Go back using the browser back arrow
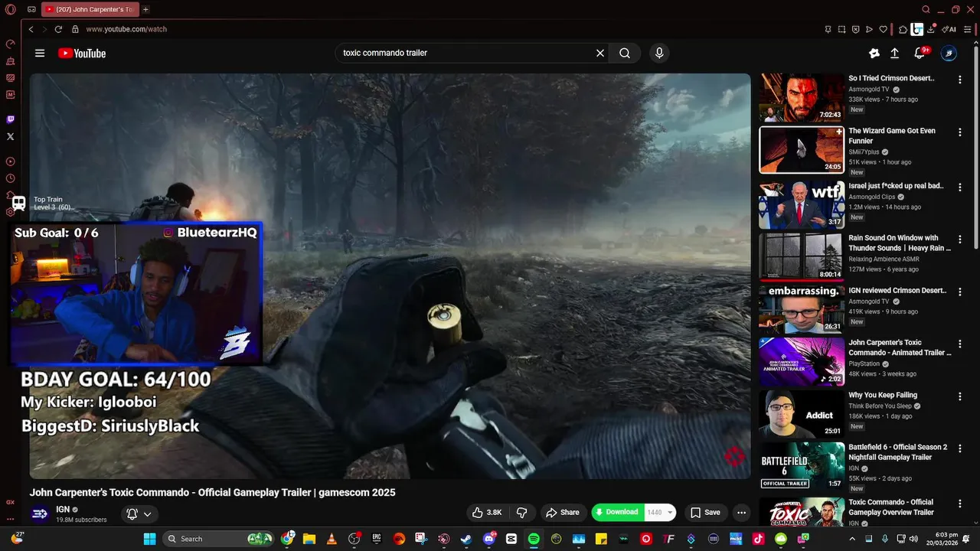The height and width of the screenshot is (551, 980). click(31, 29)
